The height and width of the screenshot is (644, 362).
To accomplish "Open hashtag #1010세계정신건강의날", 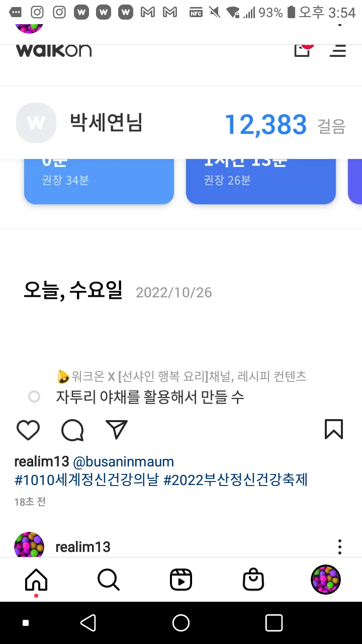I will click(87, 480).
